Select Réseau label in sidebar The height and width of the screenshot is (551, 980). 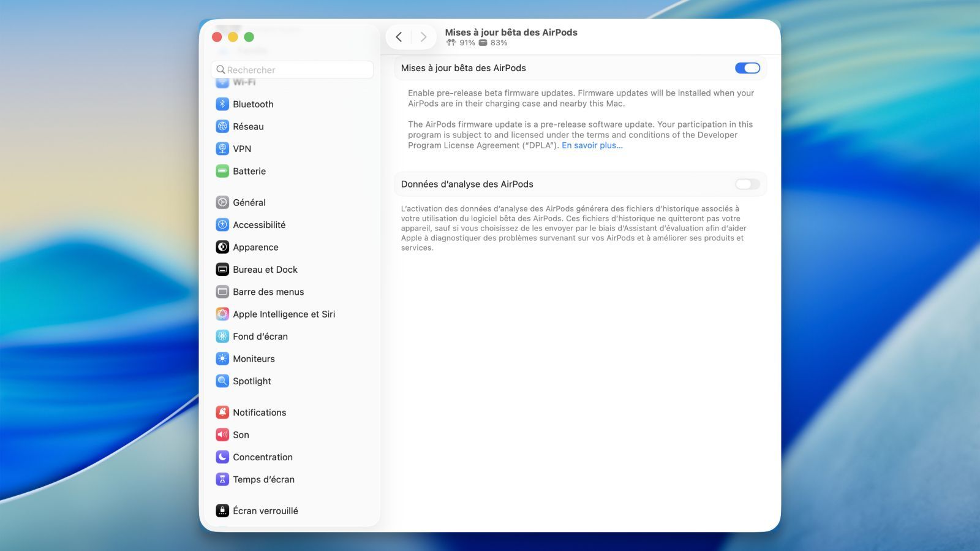pyautogui.click(x=248, y=126)
